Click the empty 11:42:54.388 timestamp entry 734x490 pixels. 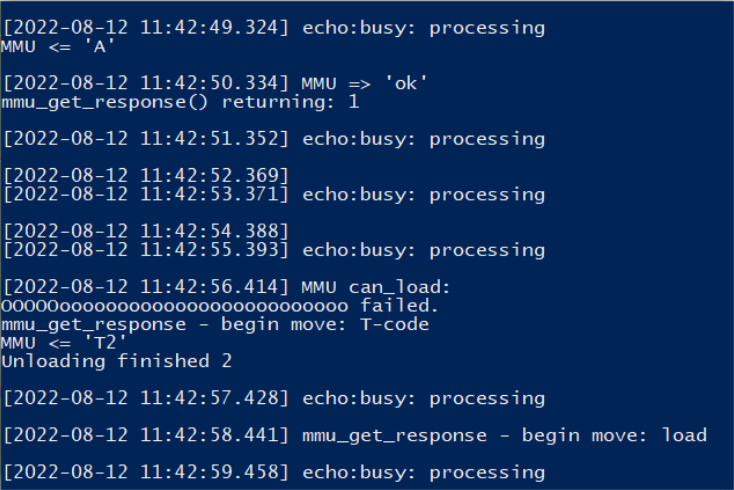click(x=146, y=232)
